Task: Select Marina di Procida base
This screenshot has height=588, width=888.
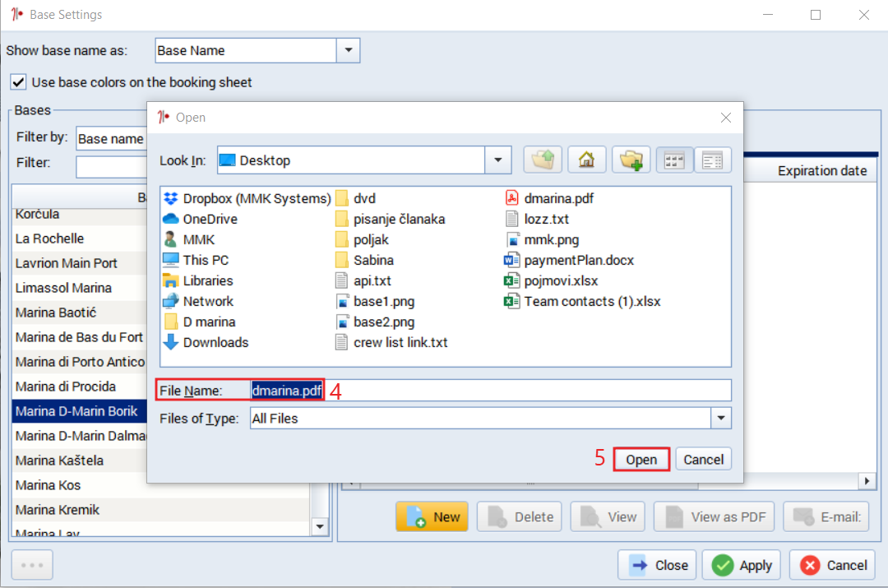Action: click(x=79, y=387)
